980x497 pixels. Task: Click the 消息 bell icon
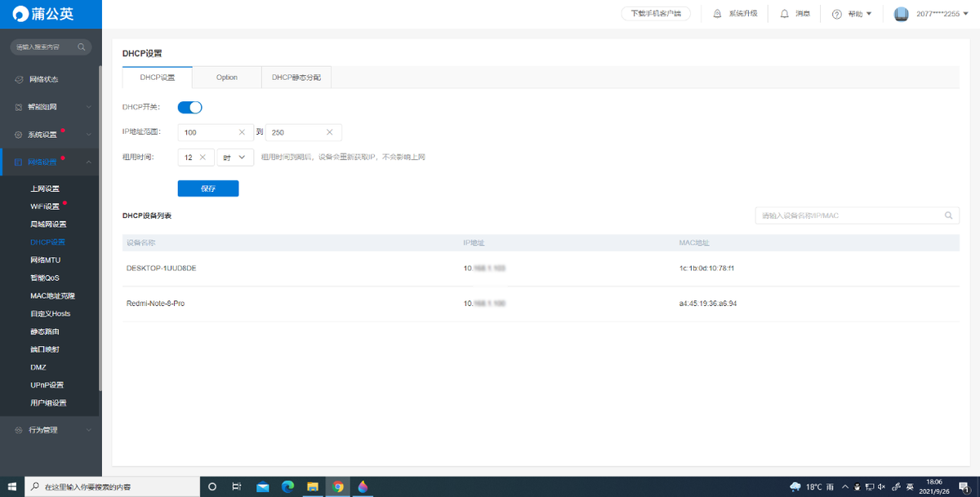point(784,14)
